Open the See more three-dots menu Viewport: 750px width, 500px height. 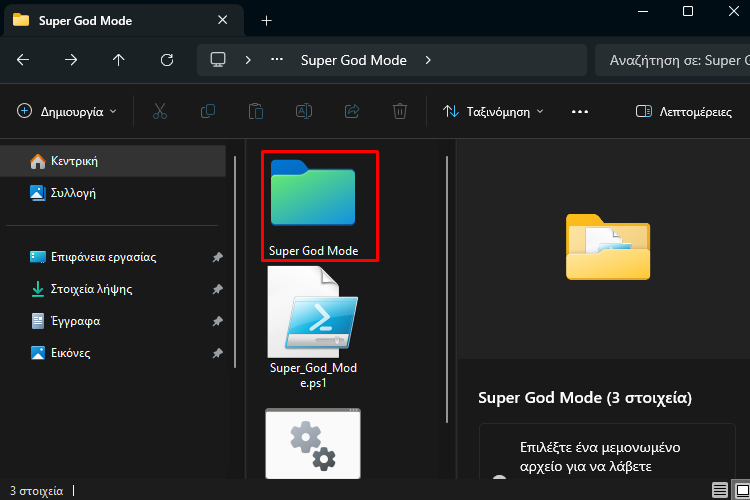pos(580,111)
